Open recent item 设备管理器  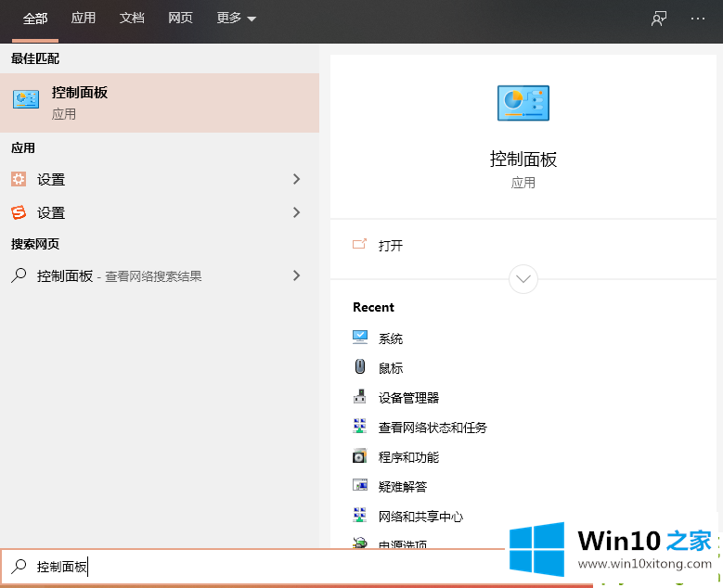[408, 398]
